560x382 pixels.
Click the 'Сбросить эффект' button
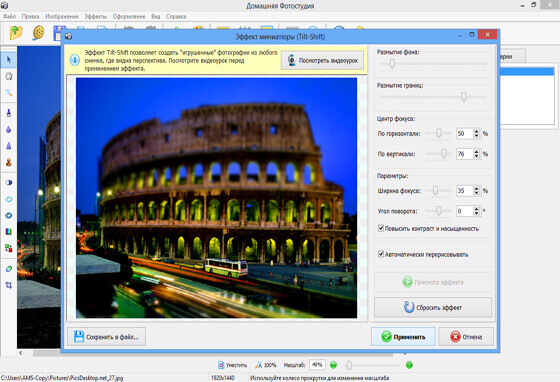click(433, 307)
